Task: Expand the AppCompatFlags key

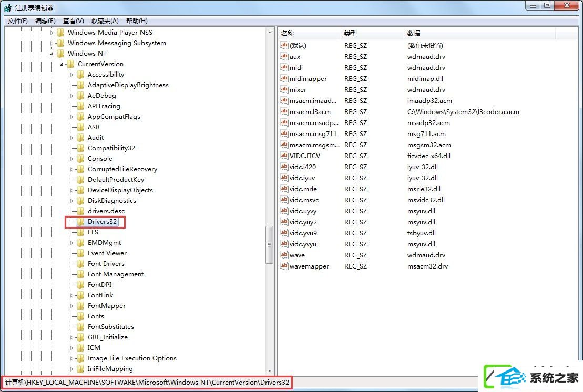Action: [72, 117]
